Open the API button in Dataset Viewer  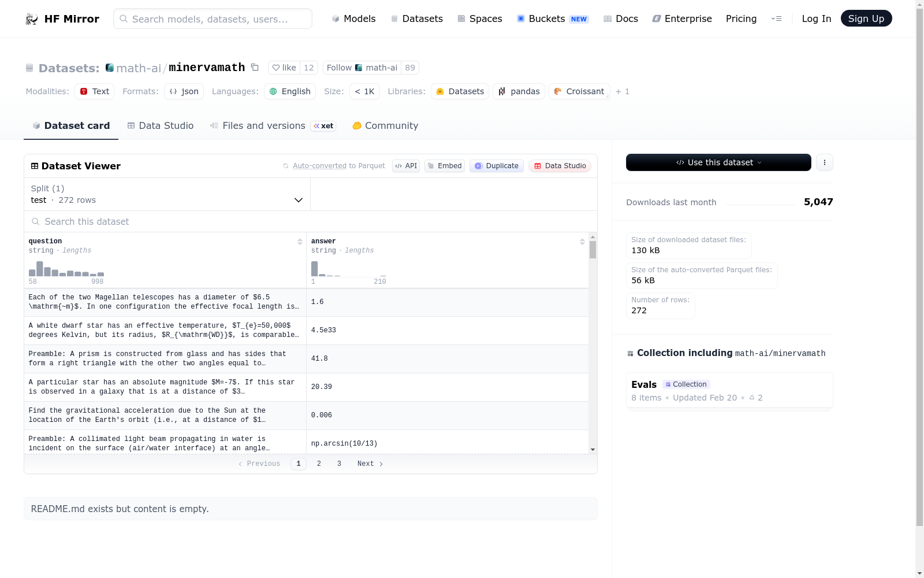[x=406, y=166]
